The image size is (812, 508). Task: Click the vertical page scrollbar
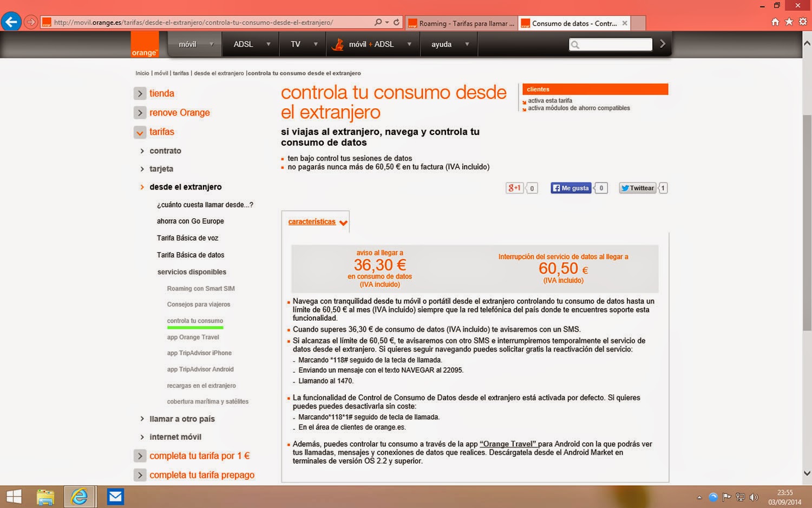[808, 217]
